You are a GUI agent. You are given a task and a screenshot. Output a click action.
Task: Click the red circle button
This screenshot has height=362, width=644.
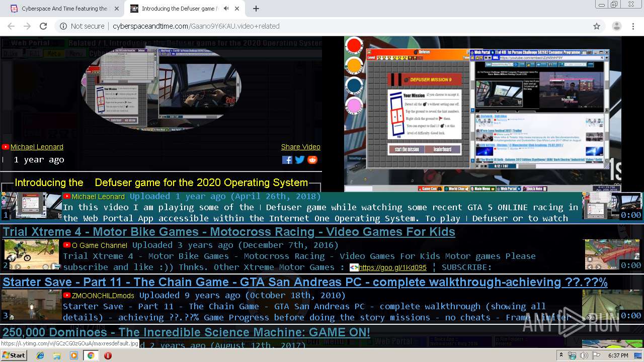pos(354,46)
